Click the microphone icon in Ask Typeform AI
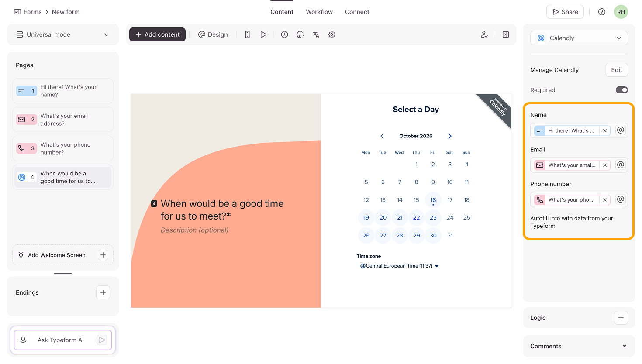 23,340
